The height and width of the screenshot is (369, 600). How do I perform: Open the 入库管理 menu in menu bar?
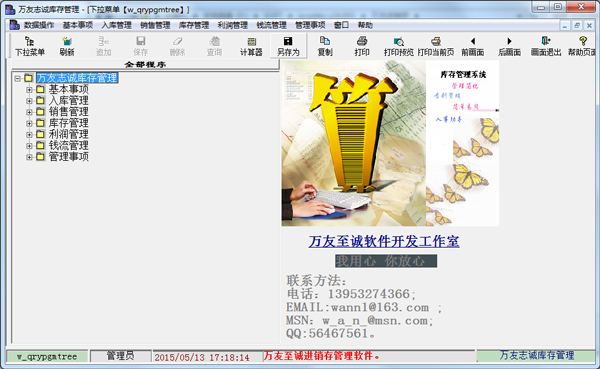pos(116,25)
